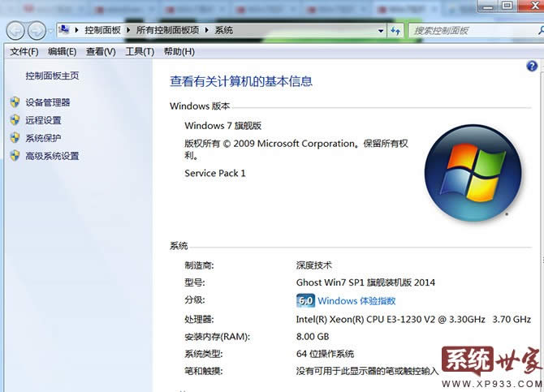Click the refresh icon beside the address bar

click(x=396, y=30)
